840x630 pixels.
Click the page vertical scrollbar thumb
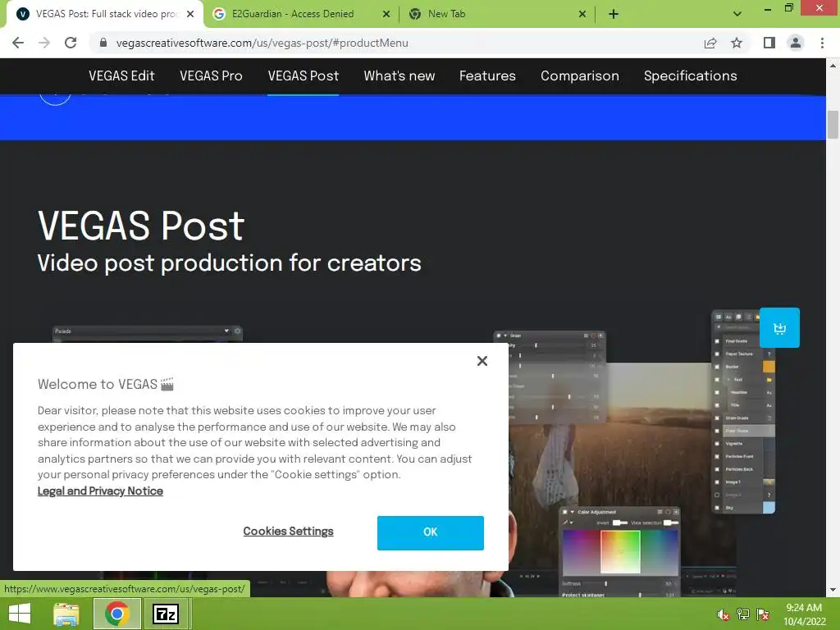pyautogui.click(x=833, y=125)
